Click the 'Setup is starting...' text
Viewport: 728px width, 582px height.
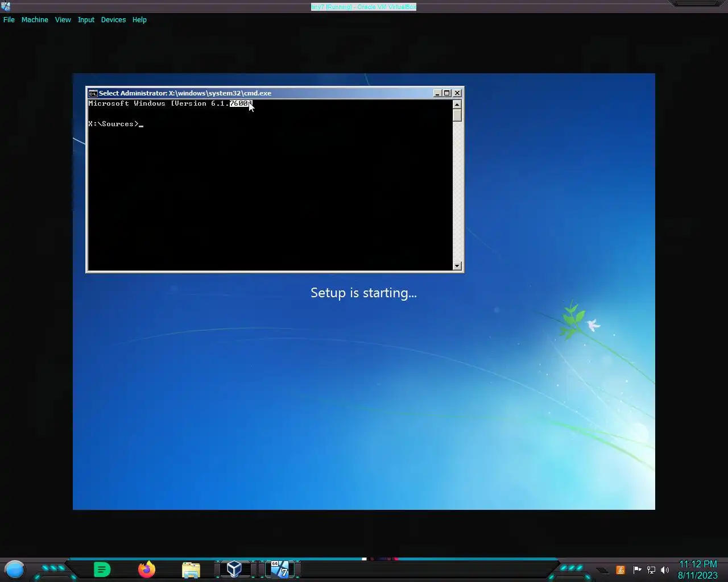[x=363, y=293]
